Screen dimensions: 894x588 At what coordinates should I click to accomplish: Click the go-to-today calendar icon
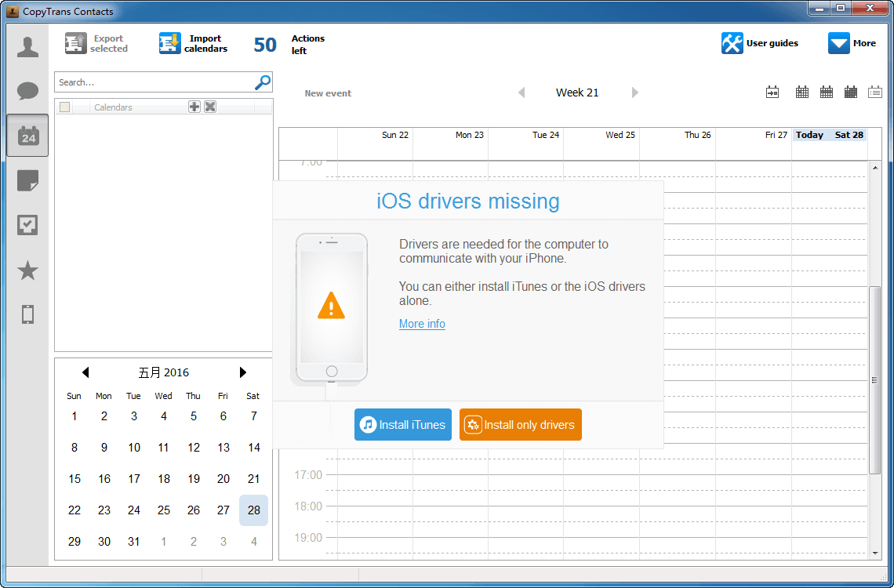[x=772, y=93]
